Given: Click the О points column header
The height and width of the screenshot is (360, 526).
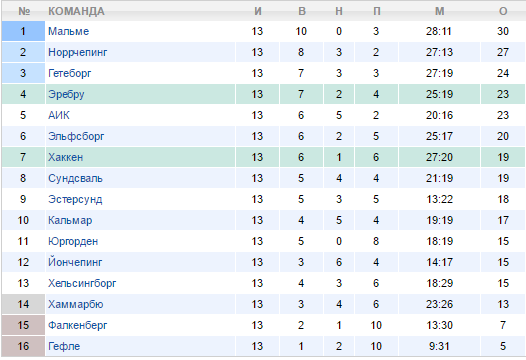Looking at the screenshot, I should [x=503, y=11].
